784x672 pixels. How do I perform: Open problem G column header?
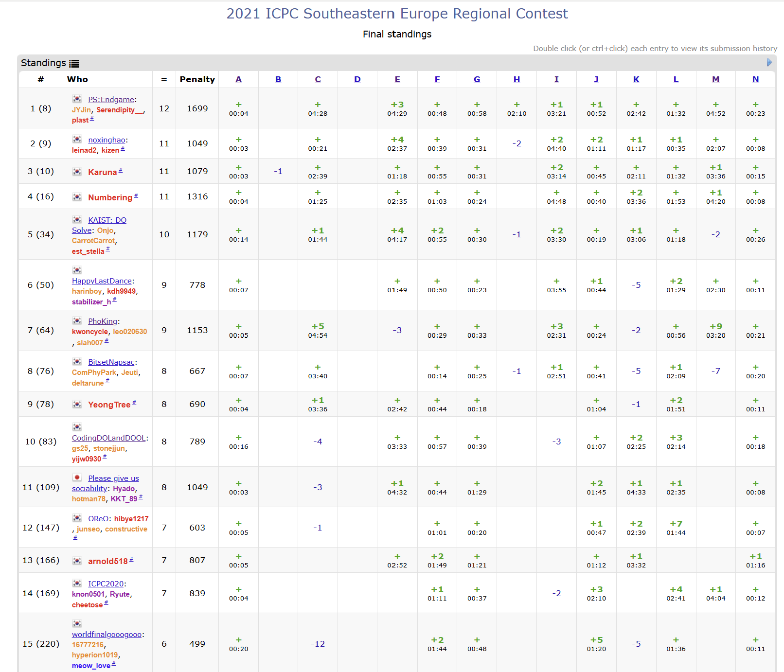[x=477, y=79]
